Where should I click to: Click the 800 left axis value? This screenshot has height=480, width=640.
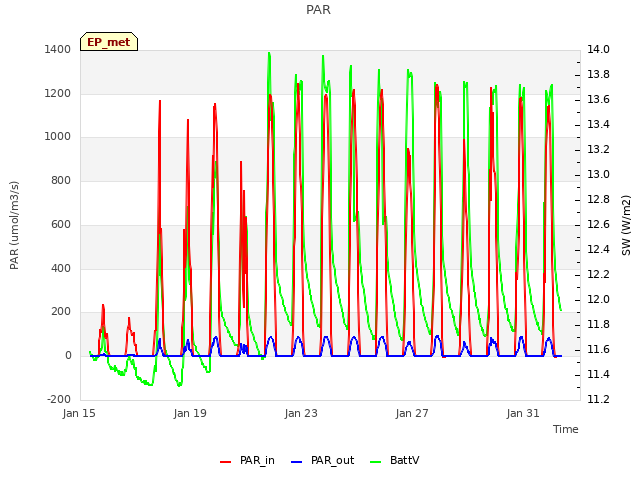click(61, 180)
